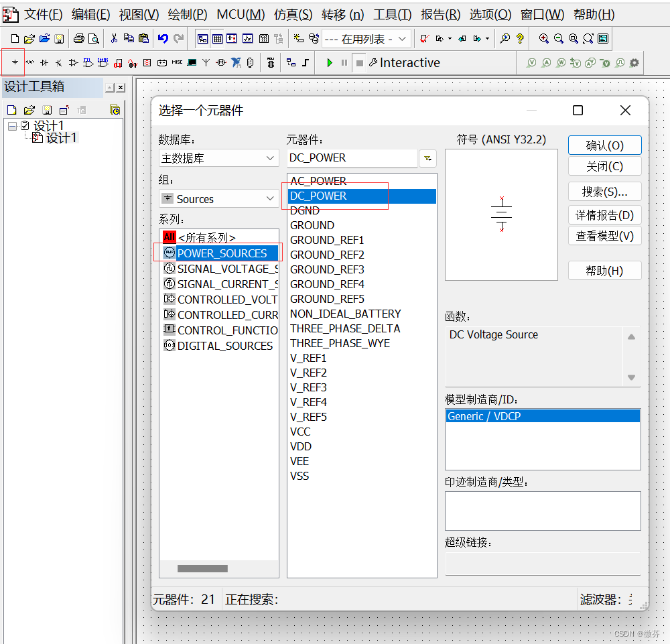Toggle the checkbox next to 设计1
This screenshot has width=670, height=644.
24,126
